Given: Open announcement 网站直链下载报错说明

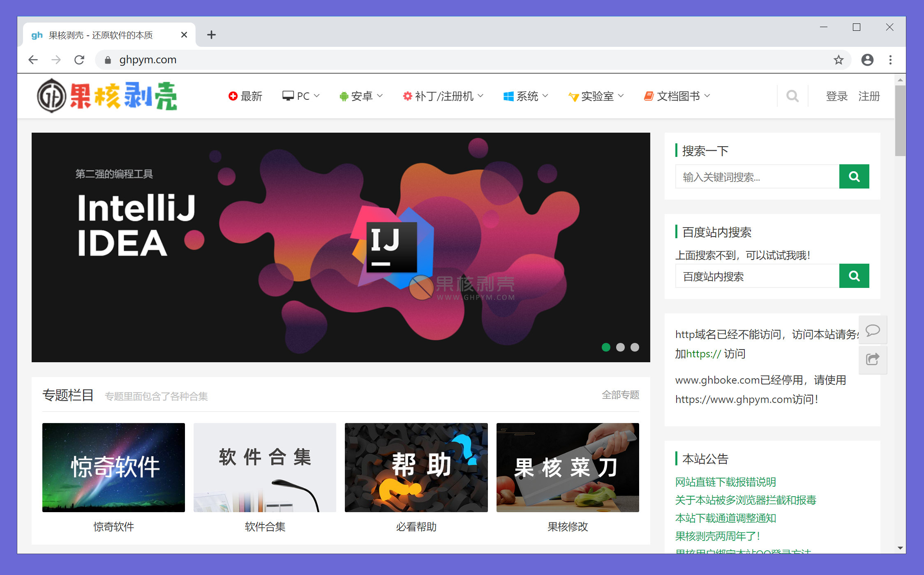Looking at the screenshot, I should click(725, 482).
